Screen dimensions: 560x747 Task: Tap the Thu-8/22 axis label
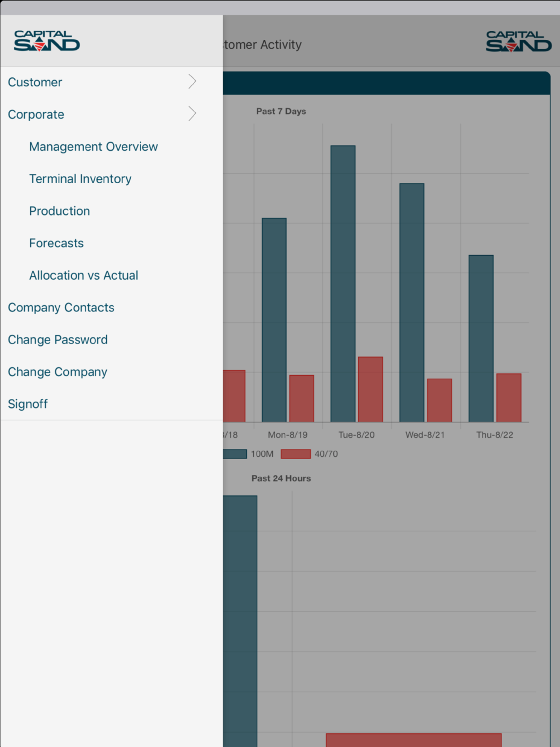click(495, 435)
